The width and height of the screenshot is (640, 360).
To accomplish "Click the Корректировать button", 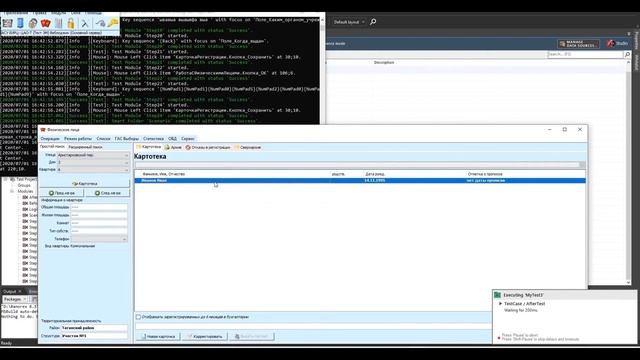I will click(205, 336).
